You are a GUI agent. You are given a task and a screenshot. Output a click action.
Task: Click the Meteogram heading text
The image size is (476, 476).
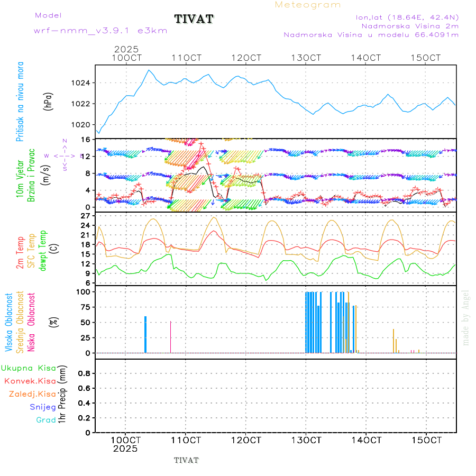coord(308,5)
